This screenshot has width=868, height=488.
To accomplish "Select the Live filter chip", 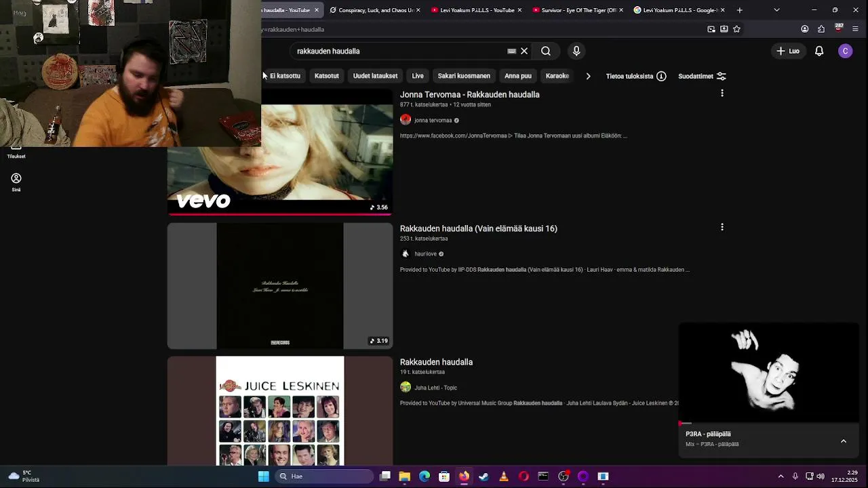I will [418, 76].
